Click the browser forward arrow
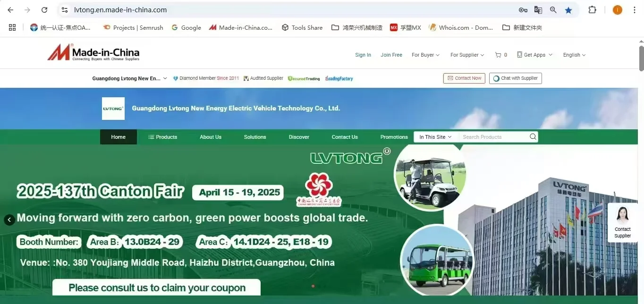Viewport: 644px width, 304px height. pyautogui.click(x=27, y=10)
